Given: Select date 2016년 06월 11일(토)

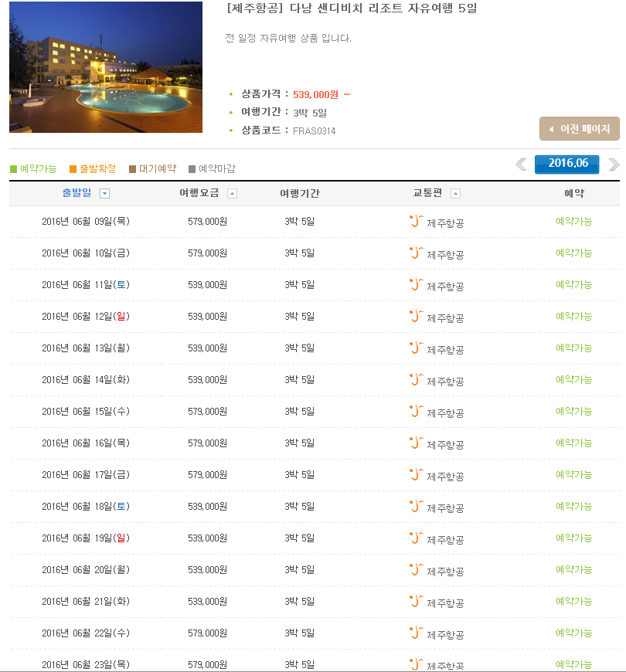Looking at the screenshot, I should [86, 284].
